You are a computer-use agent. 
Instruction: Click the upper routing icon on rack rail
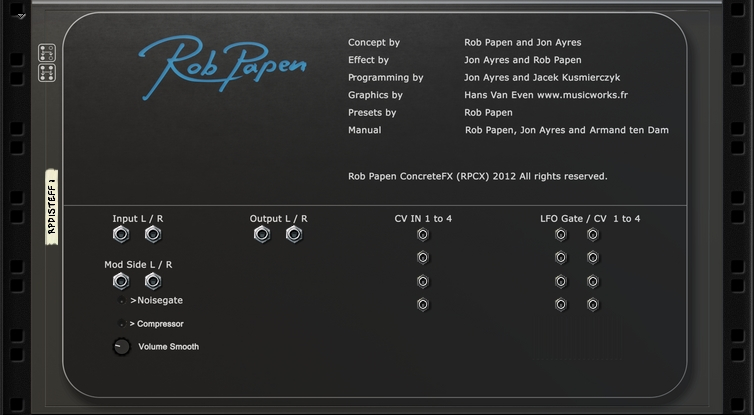47,52
